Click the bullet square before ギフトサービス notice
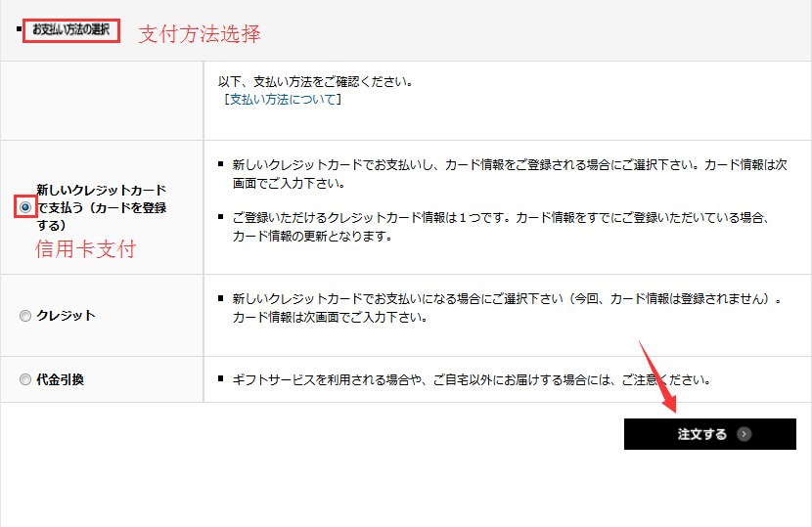The image size is (812, 527). (x=221, y=378)
